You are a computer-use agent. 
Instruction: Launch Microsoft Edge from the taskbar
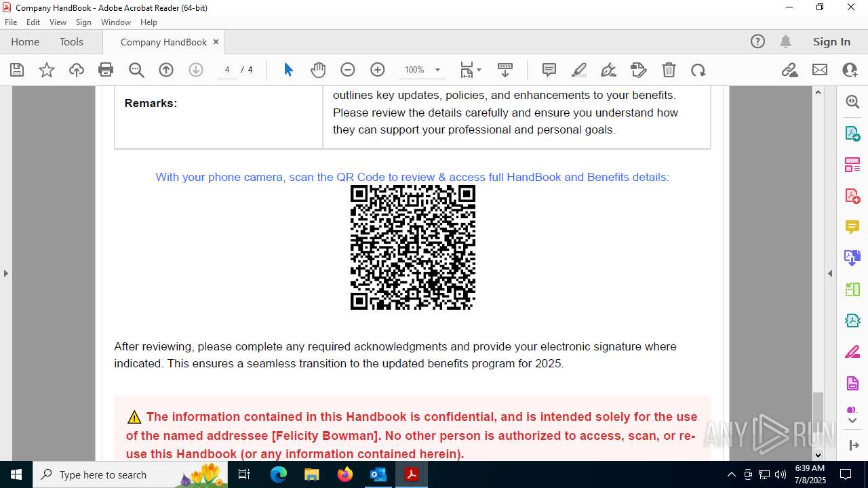(x=279, y=474)
